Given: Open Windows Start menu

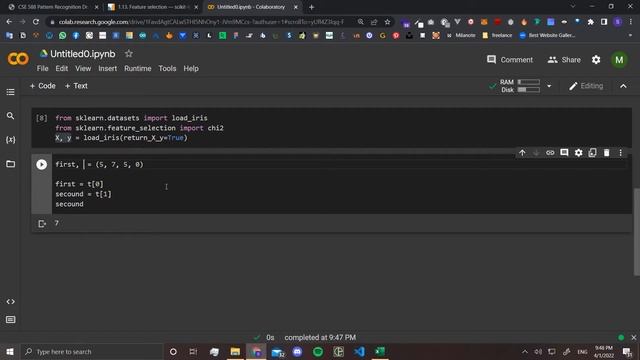Looking at the screenshot, I should [10, 351].
